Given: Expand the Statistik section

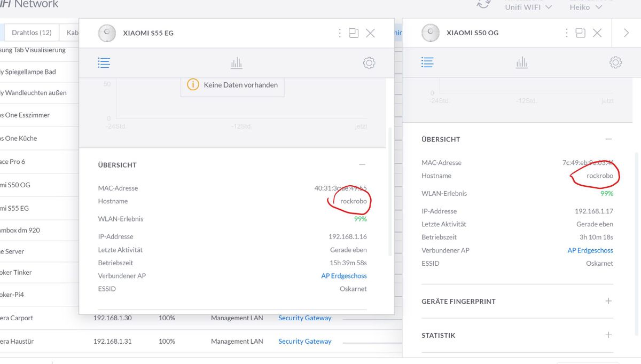Looking at the screenshot, I should tap(608, 335).
